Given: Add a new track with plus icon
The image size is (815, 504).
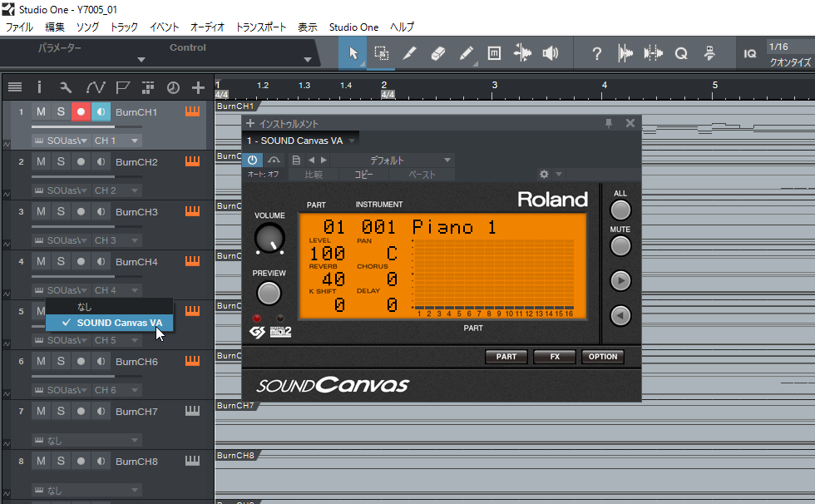Looking at the screenshot, I should coord(198,87).
